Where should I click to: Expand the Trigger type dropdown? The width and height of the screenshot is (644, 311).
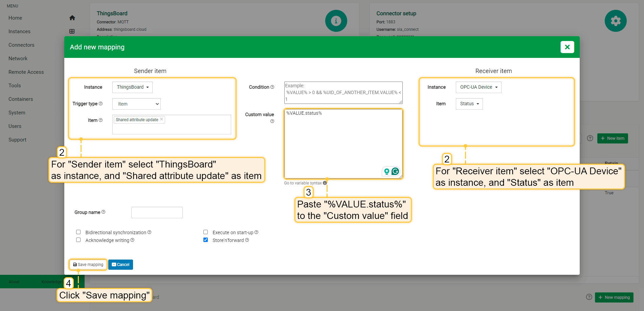point(136,104)
